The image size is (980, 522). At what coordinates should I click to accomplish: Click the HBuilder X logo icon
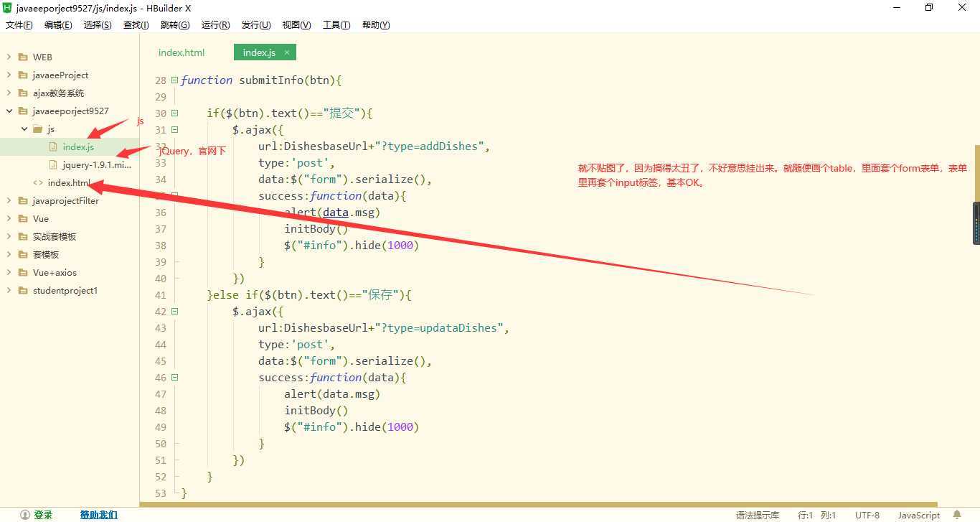coord(7,8)
